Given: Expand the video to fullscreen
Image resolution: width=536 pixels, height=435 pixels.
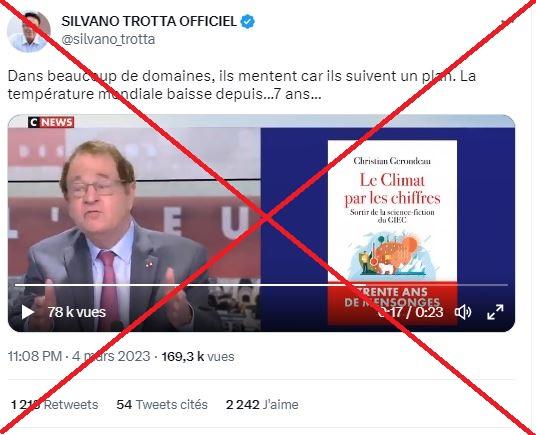Looking at the screenshot, I should point(495,312).
